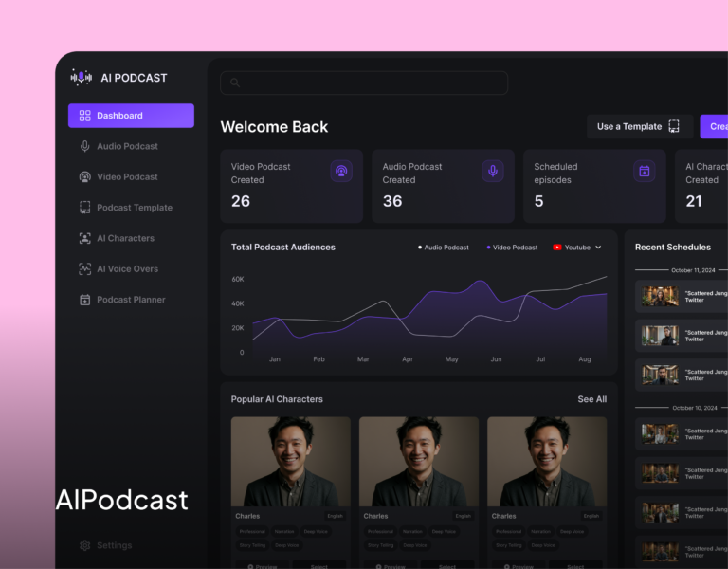Click the "Welcome Back" heading
This screenshot has width=728, height=569.
coord(274,127)
